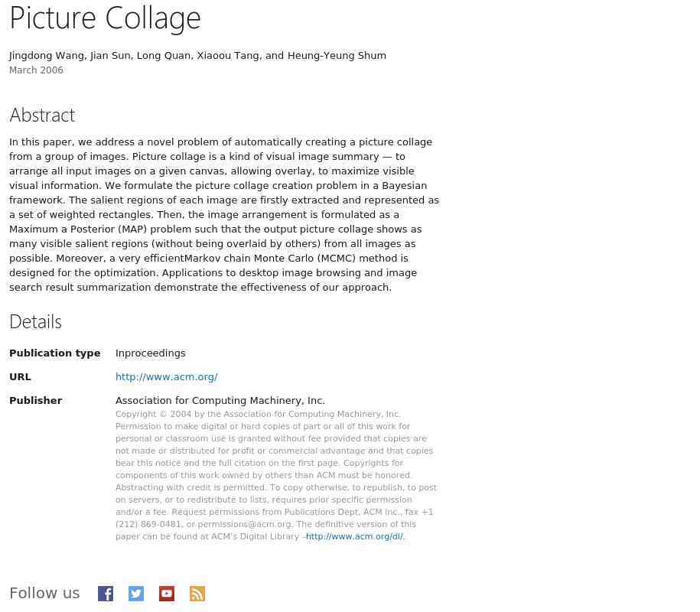Click the "Follow us" label
This screenshot has height=612, width=700.
pyautogui.click(x=44, y=594)
